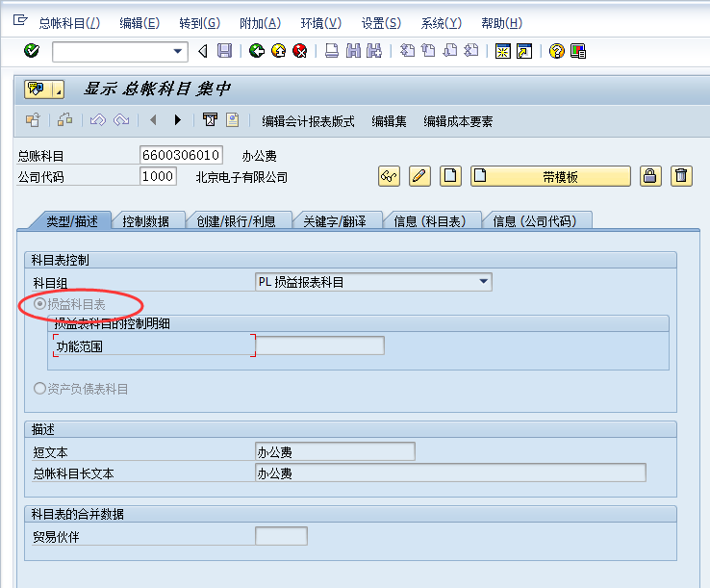Open the 环境 menu
Viewport: 710px width, 588px height.
(x=320, y=23)
